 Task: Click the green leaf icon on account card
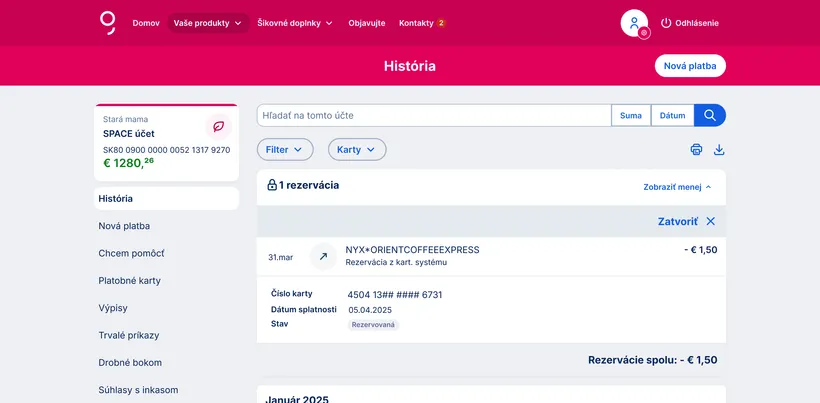pos(218,126)
